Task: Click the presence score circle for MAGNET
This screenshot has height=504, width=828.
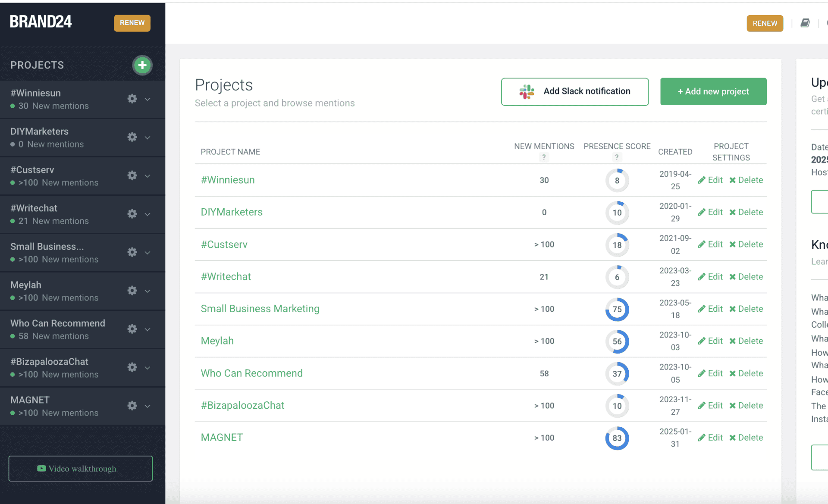Action: pos(617,438)
